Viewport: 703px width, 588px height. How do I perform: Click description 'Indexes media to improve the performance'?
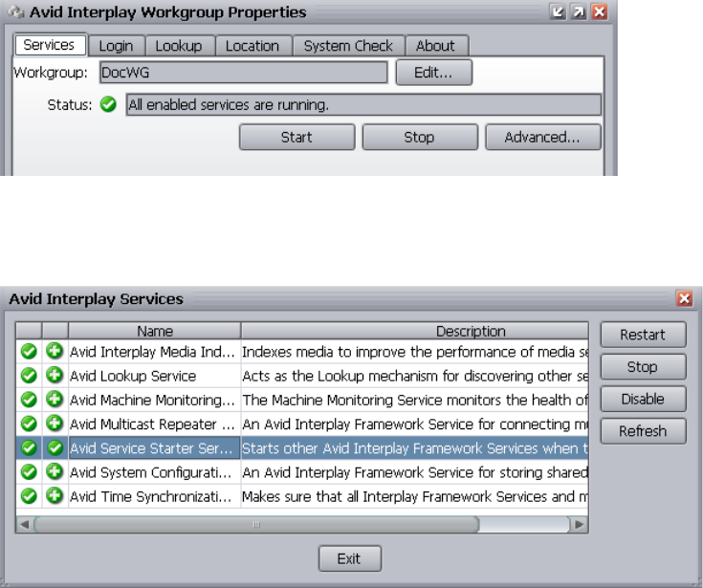pos(415,352)
